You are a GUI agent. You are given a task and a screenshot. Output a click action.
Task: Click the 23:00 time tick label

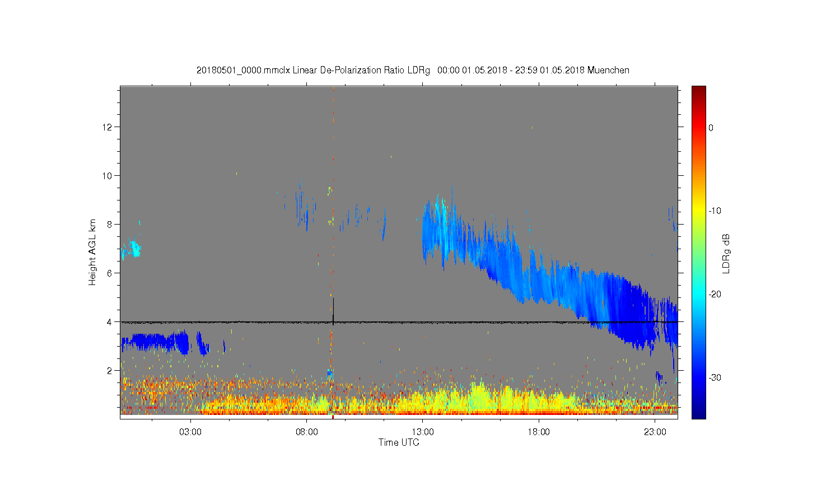[x=655, y=432]
